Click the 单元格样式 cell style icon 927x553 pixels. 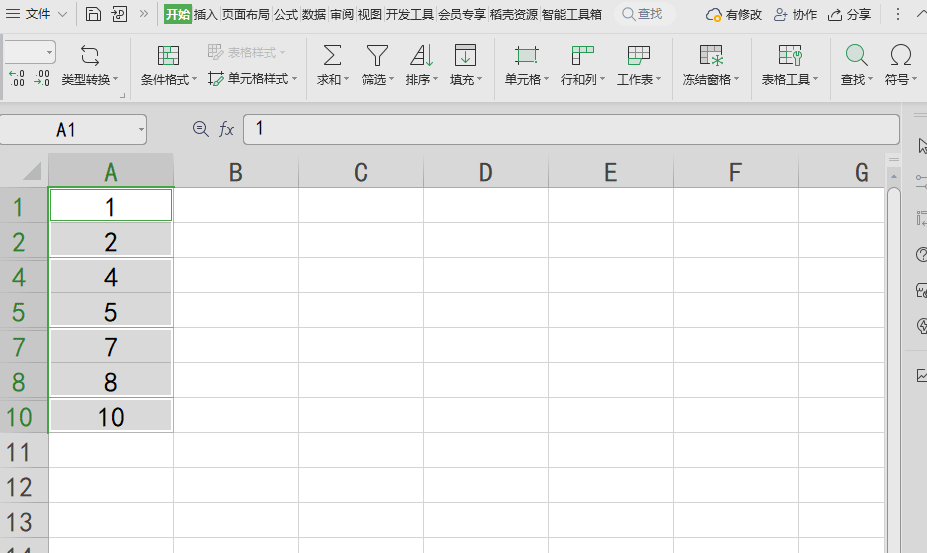(x=216, y=79)
